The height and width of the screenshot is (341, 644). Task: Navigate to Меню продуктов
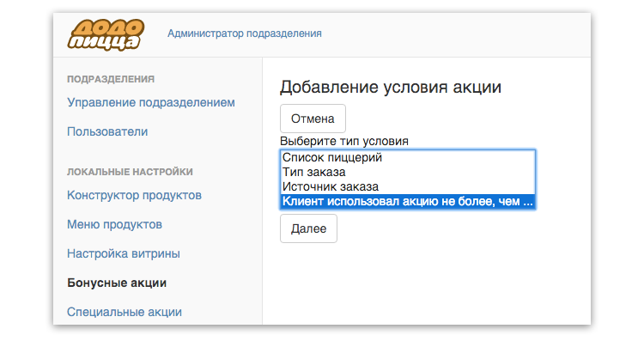click(x=114, y=224)
